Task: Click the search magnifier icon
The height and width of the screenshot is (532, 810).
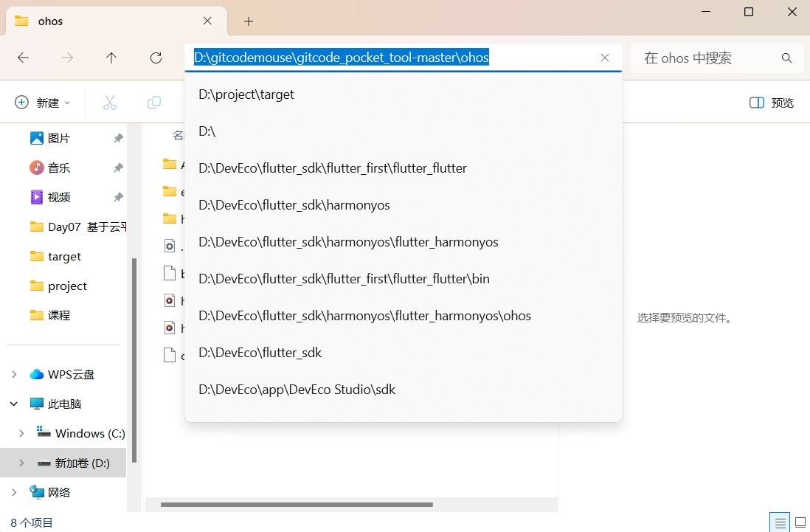Action: [786, 58]
